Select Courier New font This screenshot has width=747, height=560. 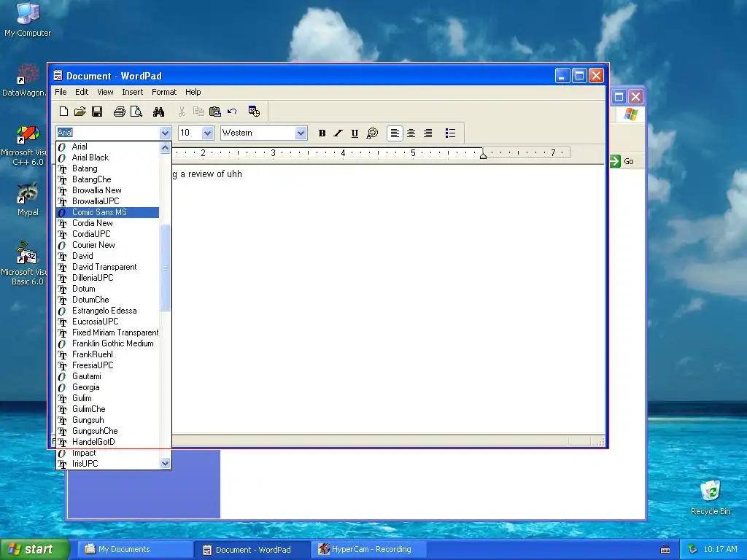point(108,245)
